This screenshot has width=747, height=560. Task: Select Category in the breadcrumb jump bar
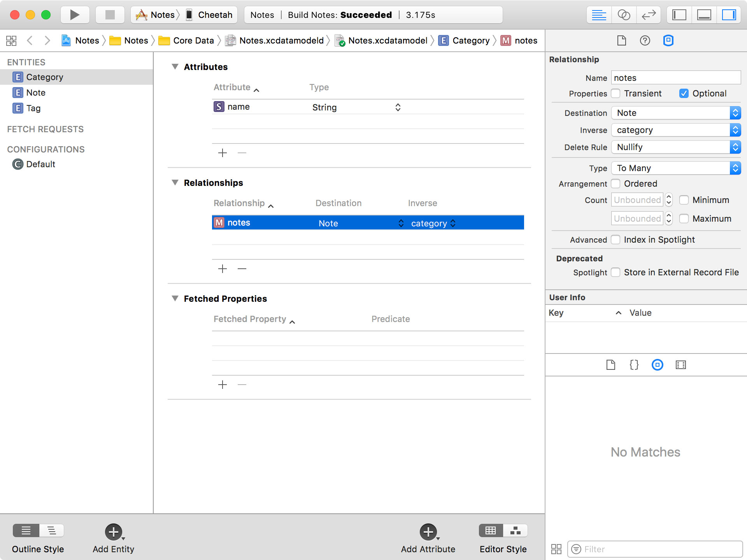tap(471, 40)
